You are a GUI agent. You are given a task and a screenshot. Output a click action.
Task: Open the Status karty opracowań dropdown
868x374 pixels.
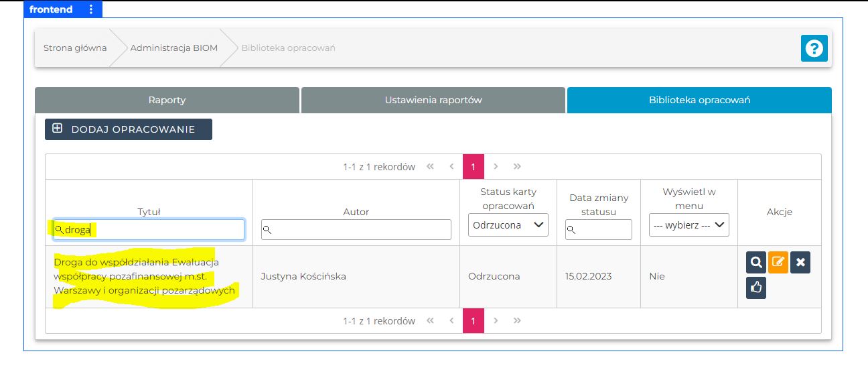pyautogui.click(x=508, y=225)
